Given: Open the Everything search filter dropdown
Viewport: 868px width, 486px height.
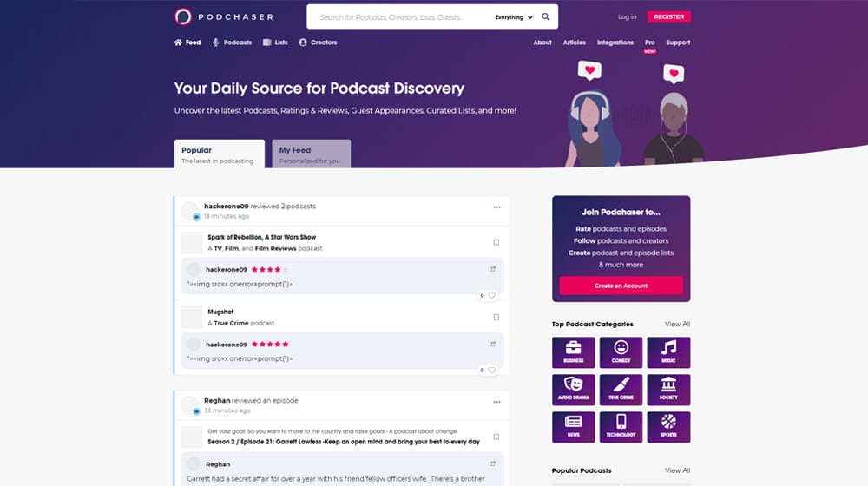Looking at the screenshot, I should (514, 17).
